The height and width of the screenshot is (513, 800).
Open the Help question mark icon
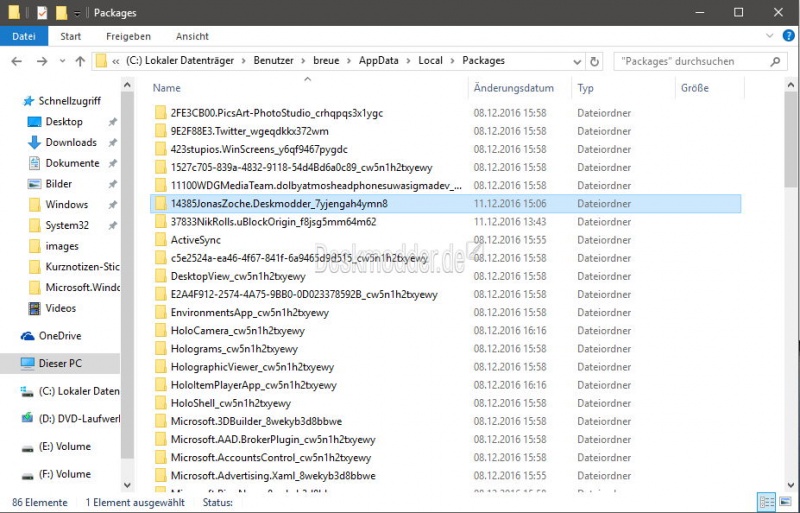(x=786, y=36)
